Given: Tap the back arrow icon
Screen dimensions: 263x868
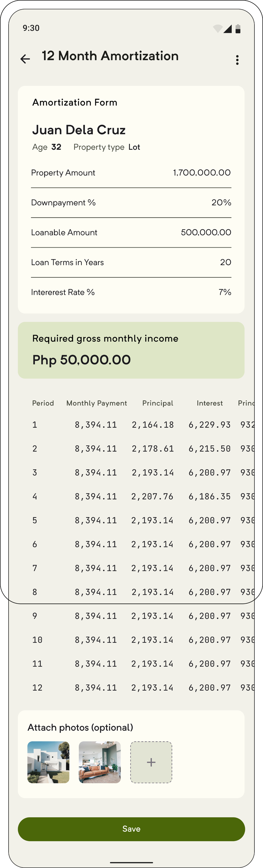Looking at the screenshot, I should point(25,59).
